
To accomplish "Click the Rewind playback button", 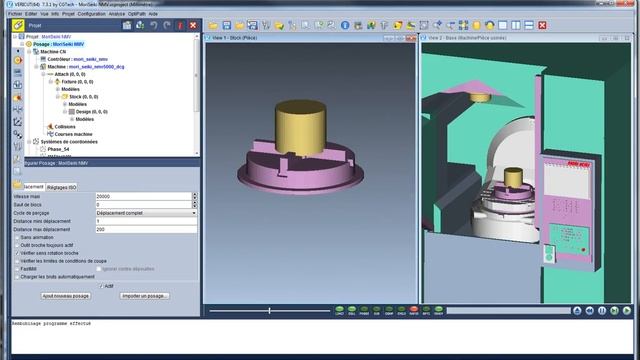I will [x=589, y=311].
